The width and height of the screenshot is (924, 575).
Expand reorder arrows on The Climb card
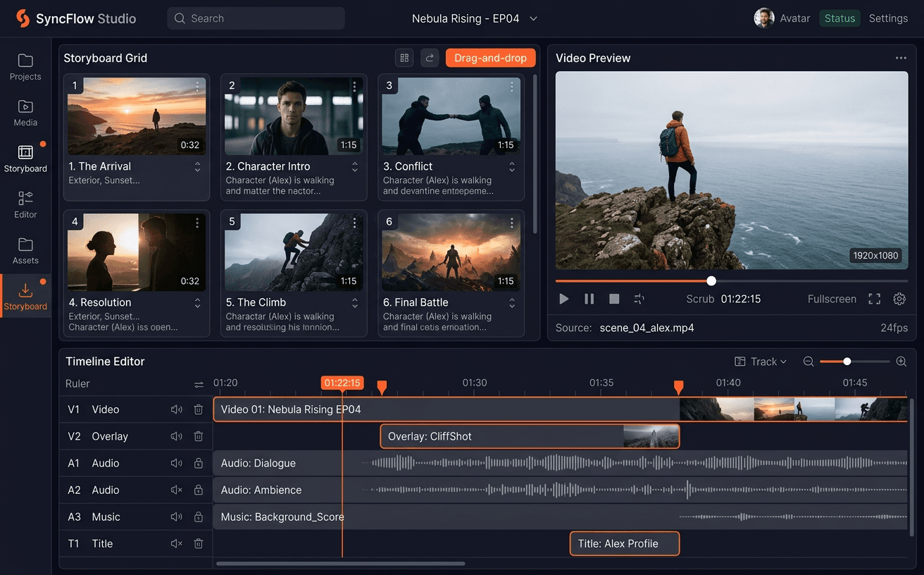point(354,303)
